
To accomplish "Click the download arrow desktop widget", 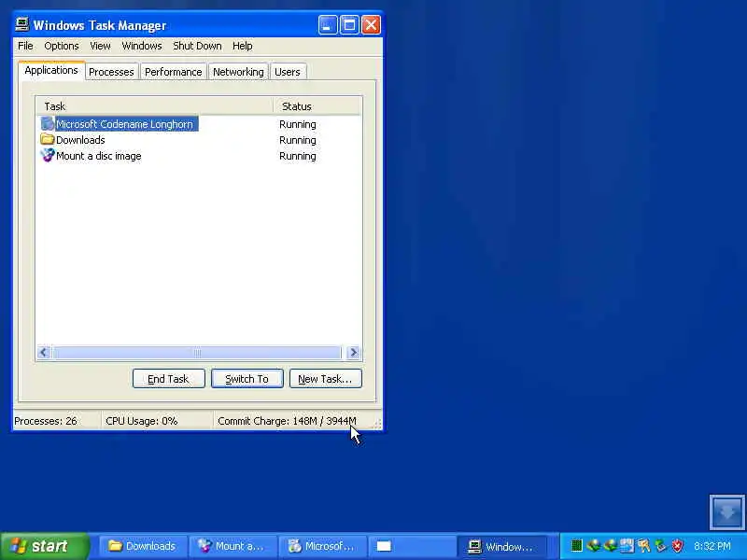I will pyautogui.click(x=726, y=512).
